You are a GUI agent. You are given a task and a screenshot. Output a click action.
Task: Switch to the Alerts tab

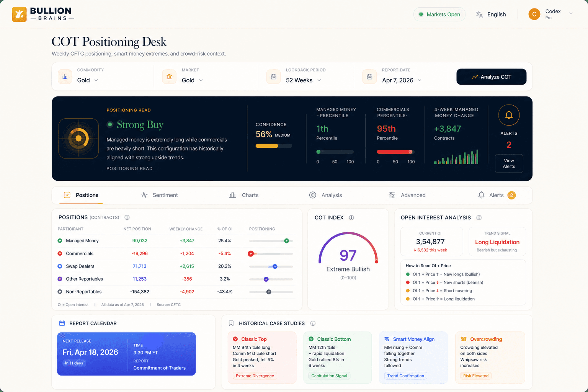tap(497, 195)
